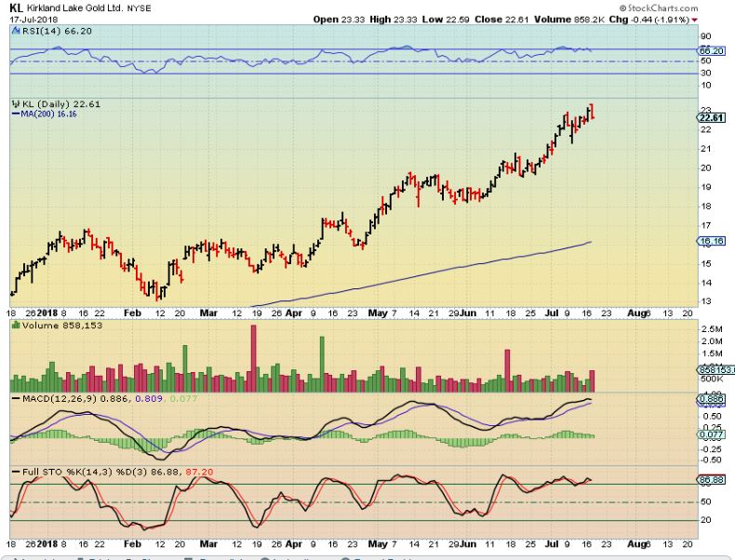Click the Close 22.61 value
This screenshot has height=560, width=735.
501,20
